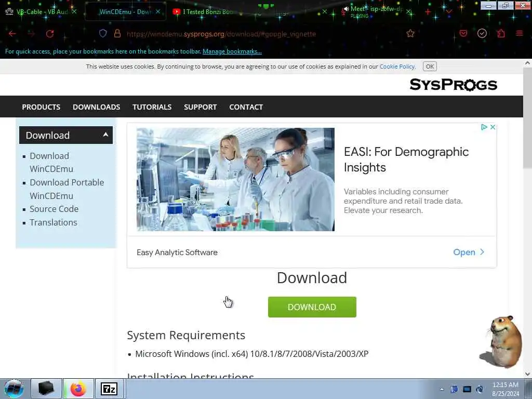Click the Easy Analytic Software ad text
532x399 pixels.
(x=177, y=252)
